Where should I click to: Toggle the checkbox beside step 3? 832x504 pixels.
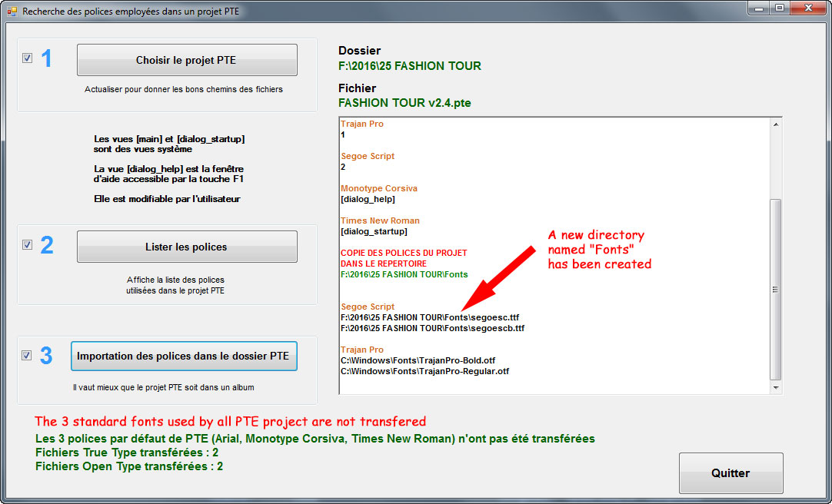[x=27, y=356]
